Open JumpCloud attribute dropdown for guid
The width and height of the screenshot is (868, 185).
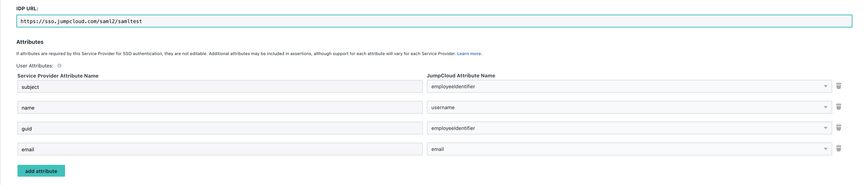tap(629, 128)
